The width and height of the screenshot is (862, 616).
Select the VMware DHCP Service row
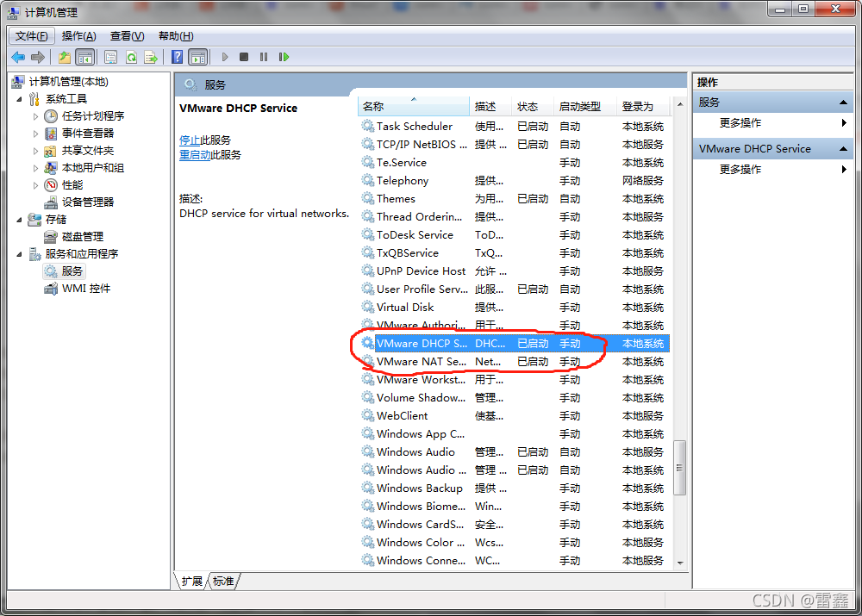tap(514, 344)
